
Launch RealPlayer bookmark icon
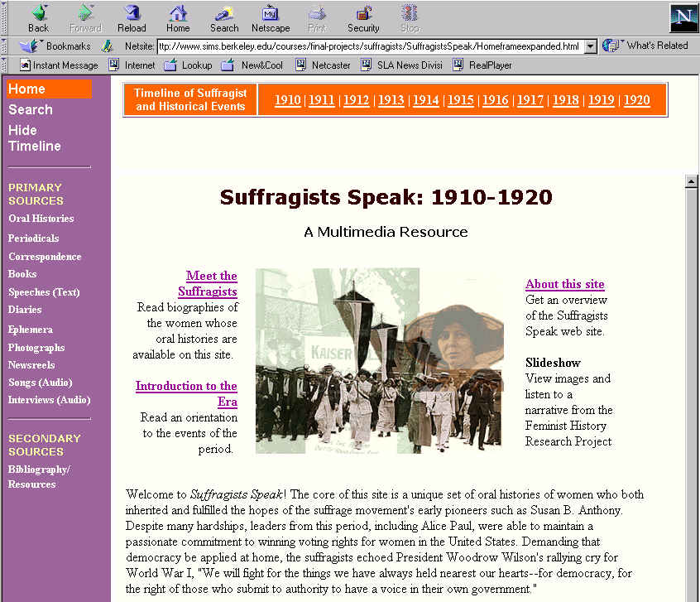[x=458, y=65]
